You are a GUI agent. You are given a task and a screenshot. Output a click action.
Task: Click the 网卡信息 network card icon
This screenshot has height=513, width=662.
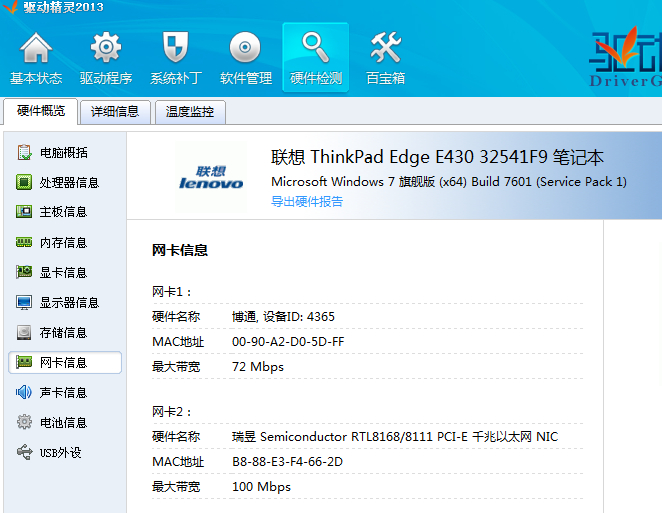point(24,362)
